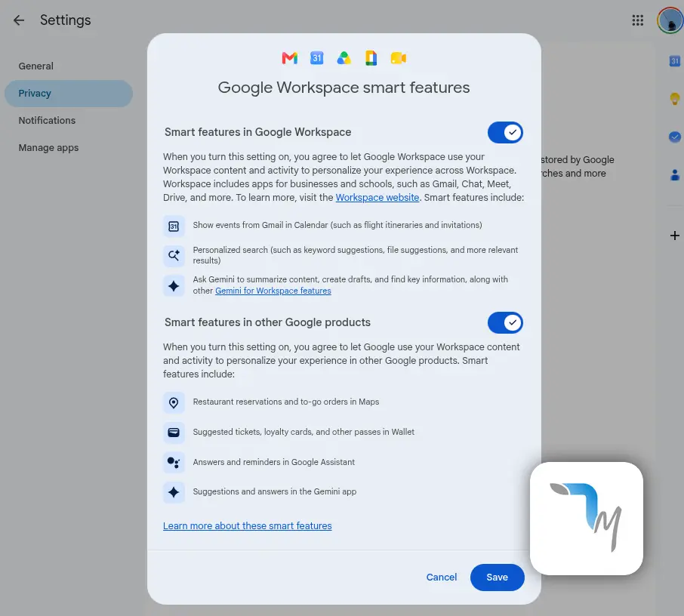Open Tasks in the right side panel
The height and width of the screenshot is (616, 684).
pyautogui.click(x=674, y=137)
